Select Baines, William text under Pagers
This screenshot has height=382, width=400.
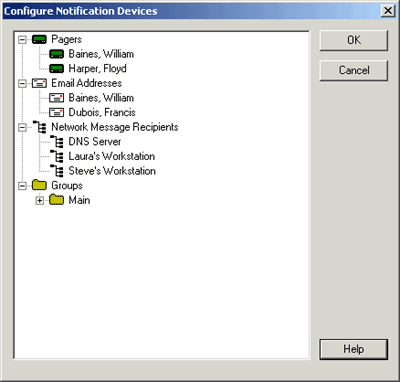101,54
